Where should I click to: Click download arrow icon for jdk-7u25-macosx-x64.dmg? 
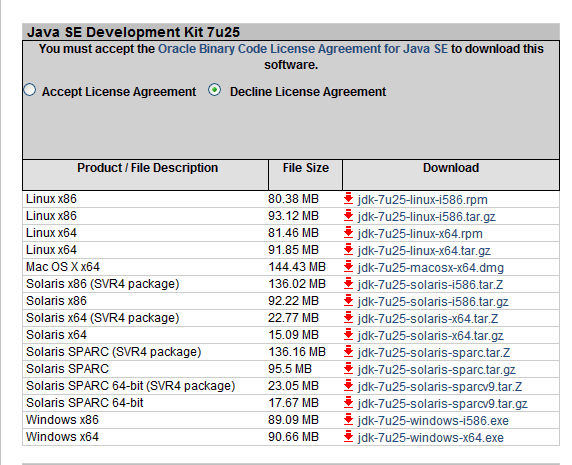348,267
